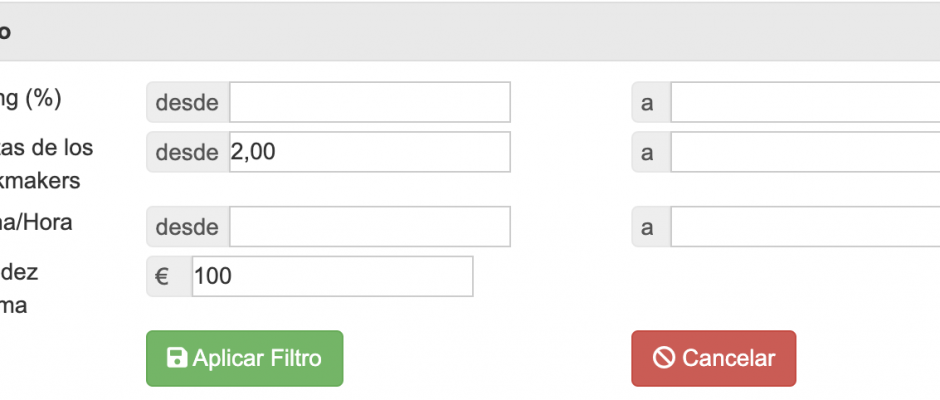Click the 'desde' field containing 2,00
This screenshot has width=940, height=400.
pos(369,152)
